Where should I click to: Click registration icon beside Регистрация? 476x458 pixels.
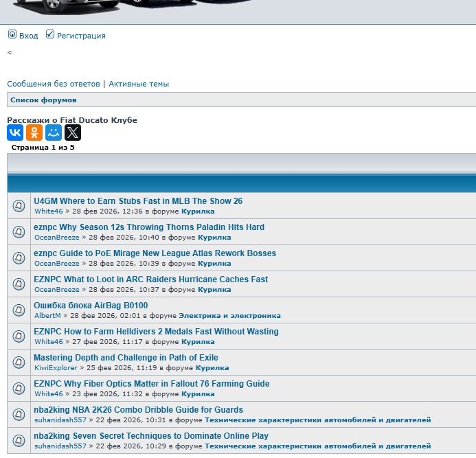(x=50, y=34)
